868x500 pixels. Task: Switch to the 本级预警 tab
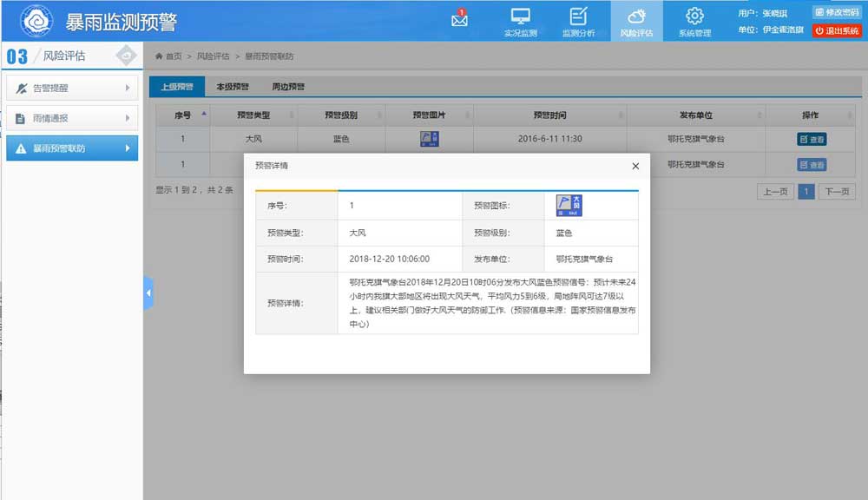tap(232, 87)
